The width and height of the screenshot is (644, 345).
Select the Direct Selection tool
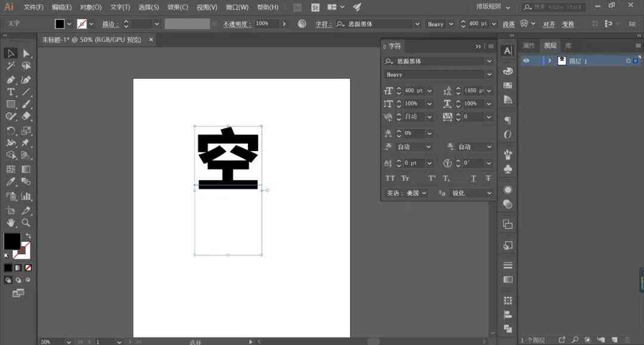click(26, 53)
